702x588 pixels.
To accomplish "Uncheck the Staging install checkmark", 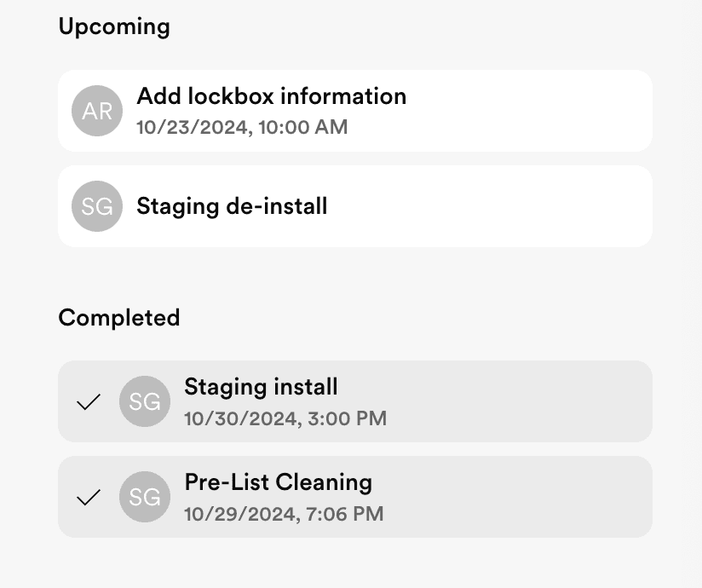I will tap(89, 402).
